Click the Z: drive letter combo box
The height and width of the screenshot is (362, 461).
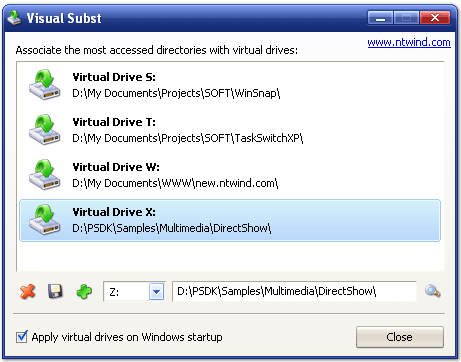tap(134, 292)
